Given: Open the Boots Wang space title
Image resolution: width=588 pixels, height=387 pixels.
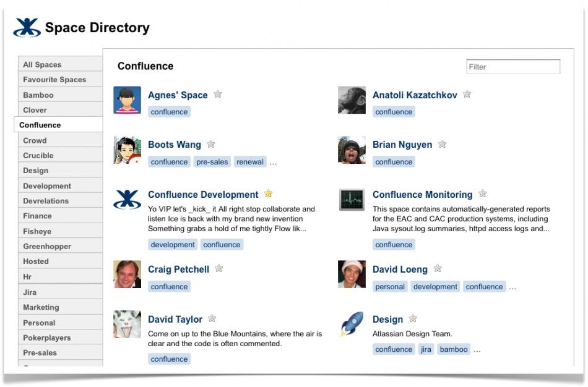Looking at the screenshot, I should 175,145.
